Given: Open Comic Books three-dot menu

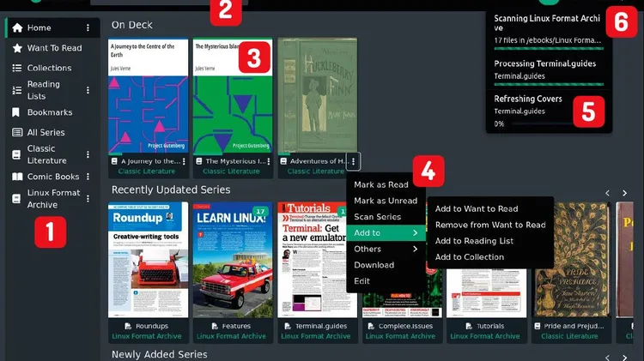Looking at the screenshot, I should [88, 177].
